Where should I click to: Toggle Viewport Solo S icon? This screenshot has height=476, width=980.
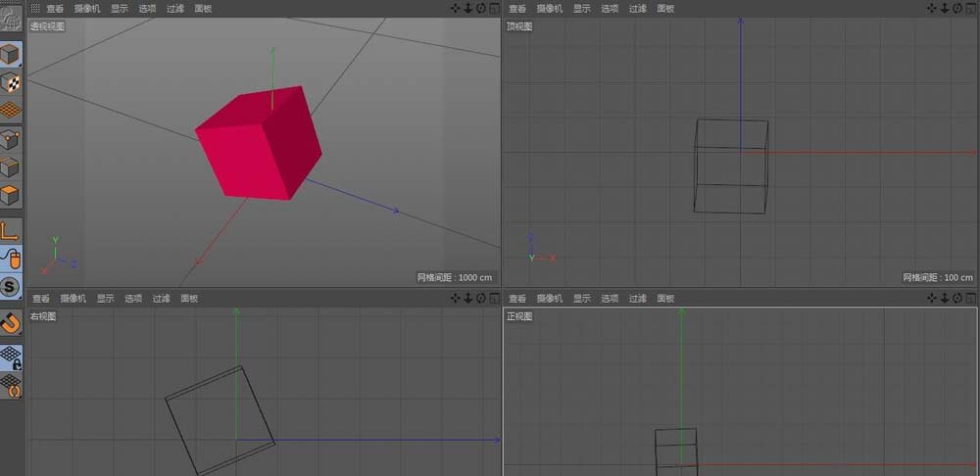click(x=11, y=287)
